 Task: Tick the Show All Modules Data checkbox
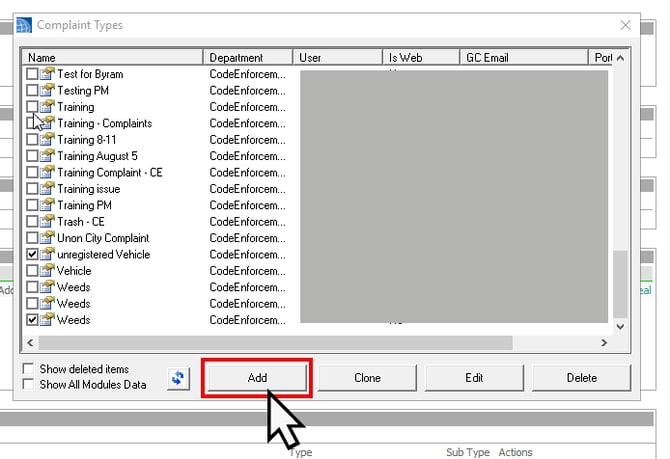point(28,384)
